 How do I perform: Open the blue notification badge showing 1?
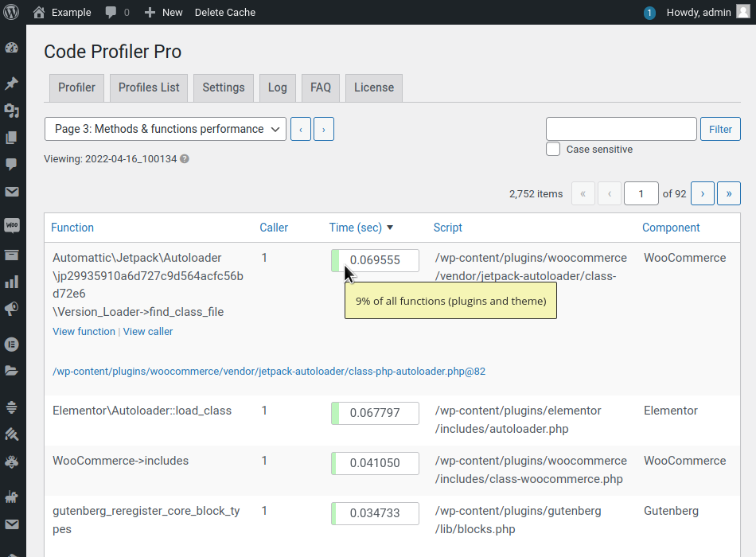[x=649, y=13]
